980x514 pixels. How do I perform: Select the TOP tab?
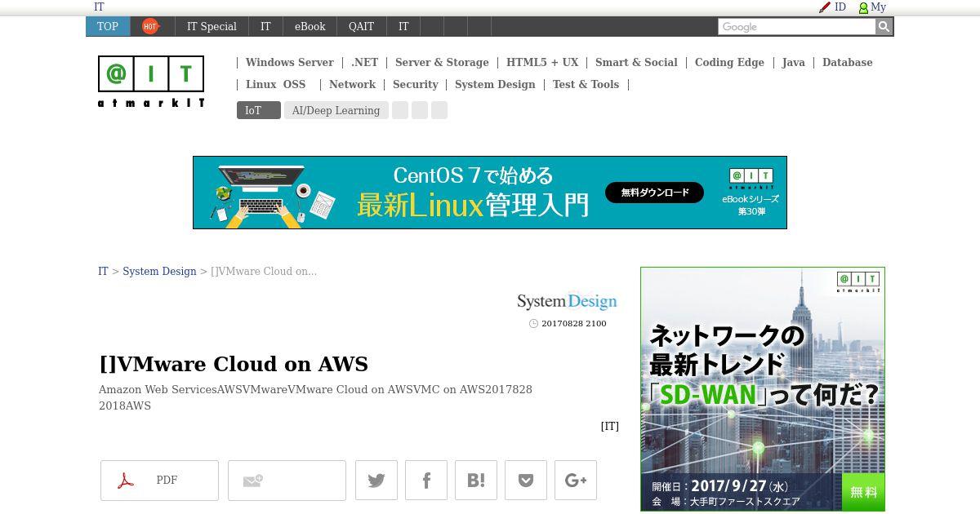pos(108,26)
